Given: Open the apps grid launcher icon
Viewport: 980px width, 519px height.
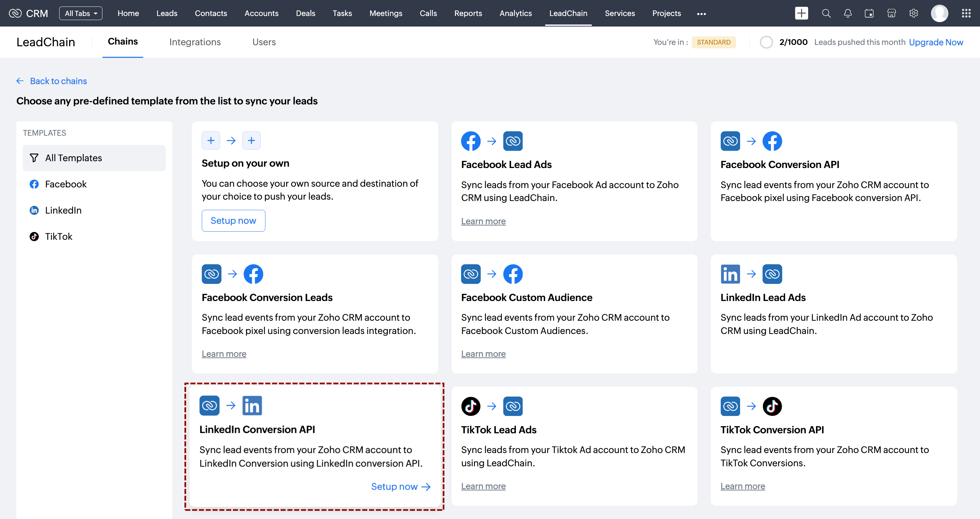Looking at the screenshot, I should (966, 13).
